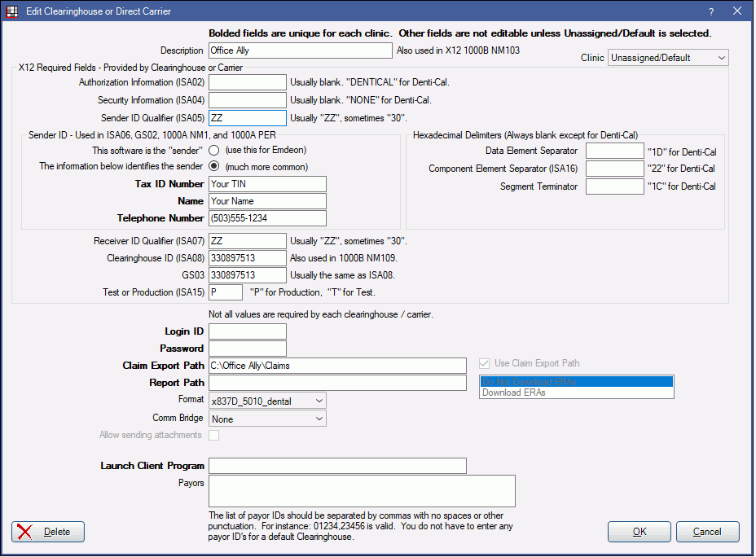Open the help question mark button
Screen dimensions: 756x557
pos(711,11)
